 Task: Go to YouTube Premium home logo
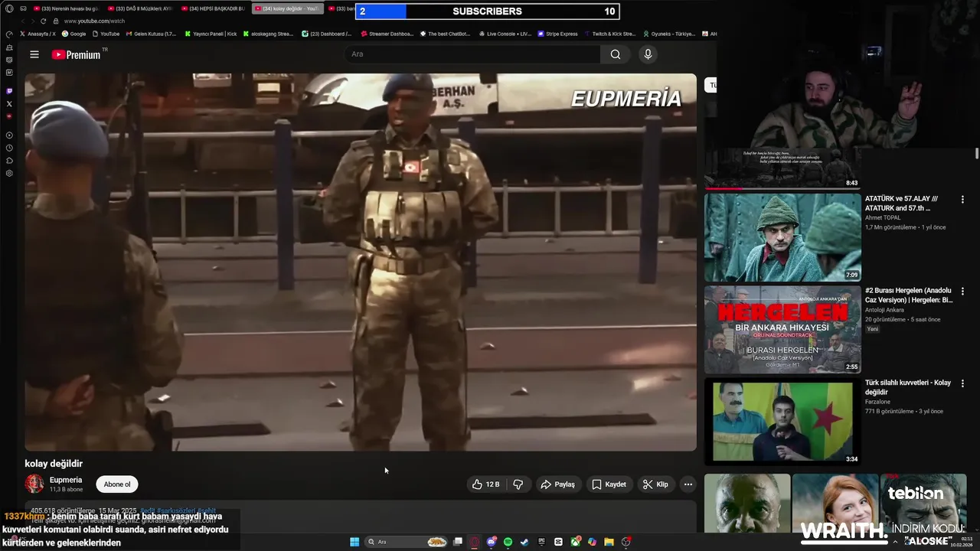pyautogui.click(x=77, y=54)
